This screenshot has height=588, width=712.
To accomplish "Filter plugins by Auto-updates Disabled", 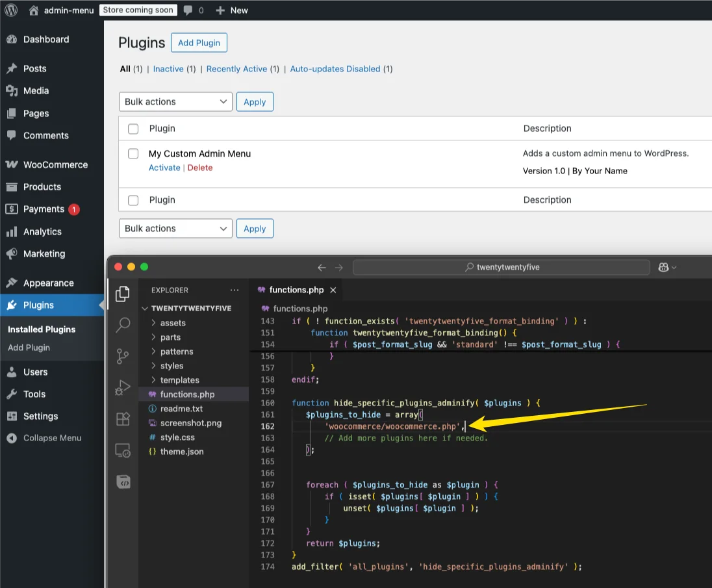I will pos(335,69).
